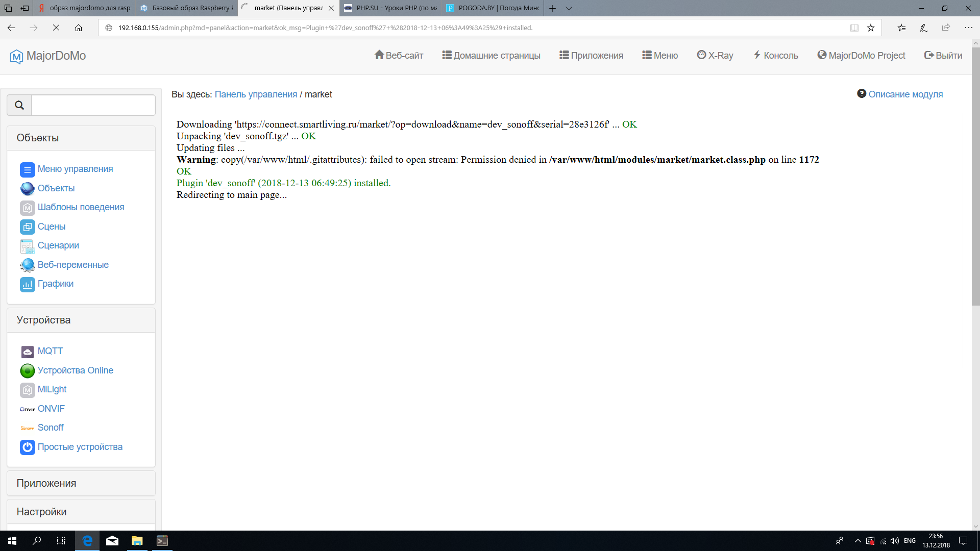Collapse the Объекты sidebar section
980x551 pixels.
tap(37, 138)
